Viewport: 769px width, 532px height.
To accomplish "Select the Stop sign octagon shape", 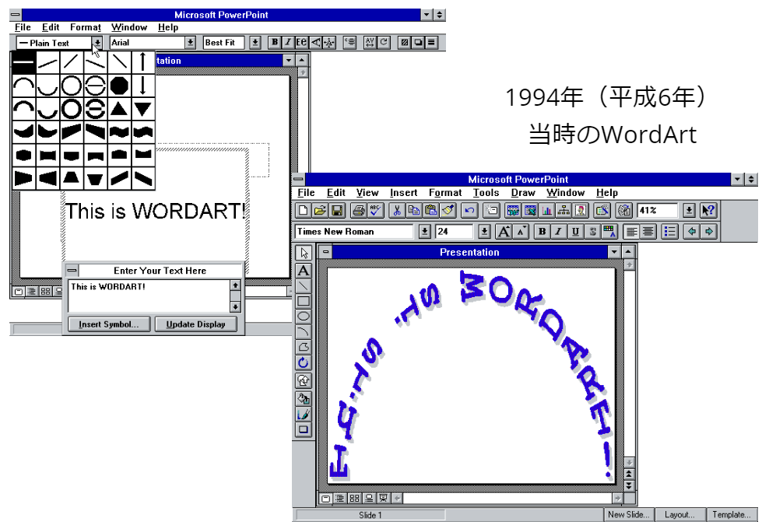I will click(x=119, y=86).
